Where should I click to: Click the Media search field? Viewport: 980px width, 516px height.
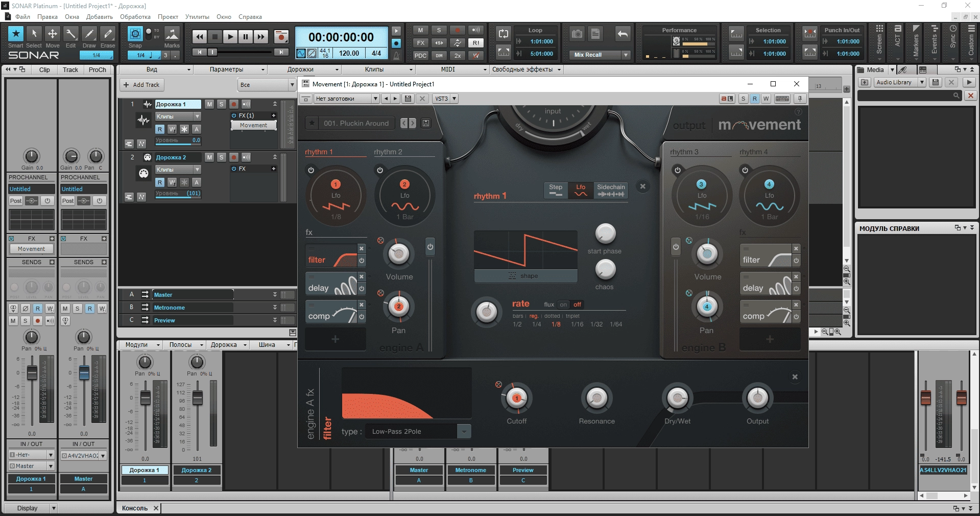point(909,96)
